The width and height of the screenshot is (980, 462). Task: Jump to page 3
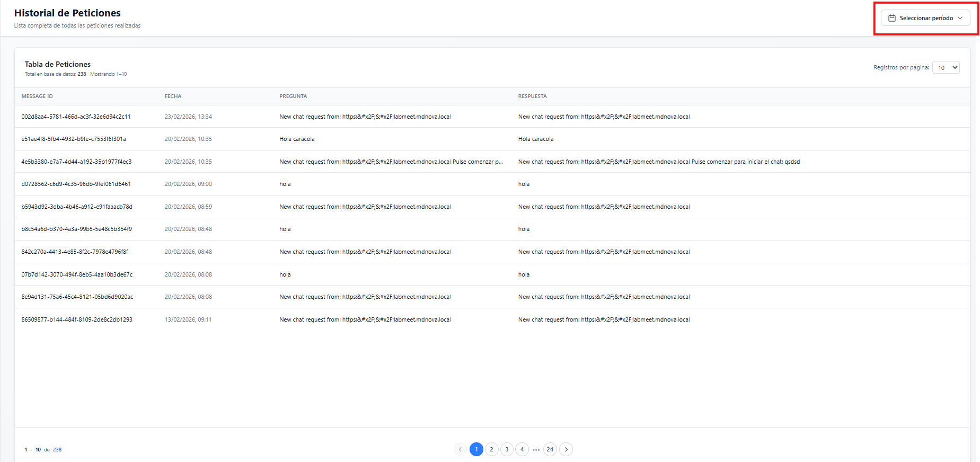click(507, 449)
